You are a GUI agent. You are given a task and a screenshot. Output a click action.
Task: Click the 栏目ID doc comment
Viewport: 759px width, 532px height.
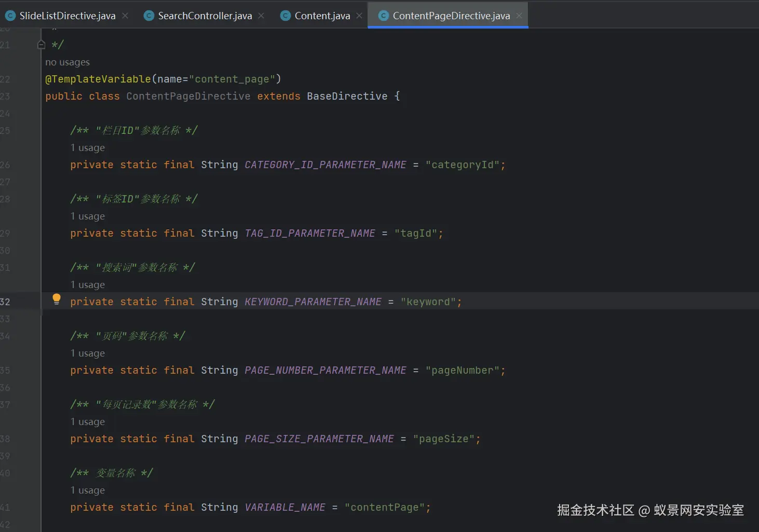click(x=134, y=130)
